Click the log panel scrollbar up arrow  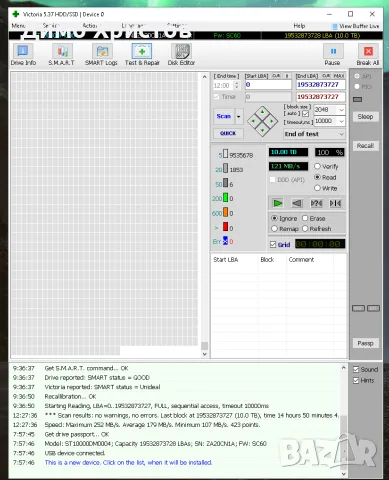click(343, 368)
